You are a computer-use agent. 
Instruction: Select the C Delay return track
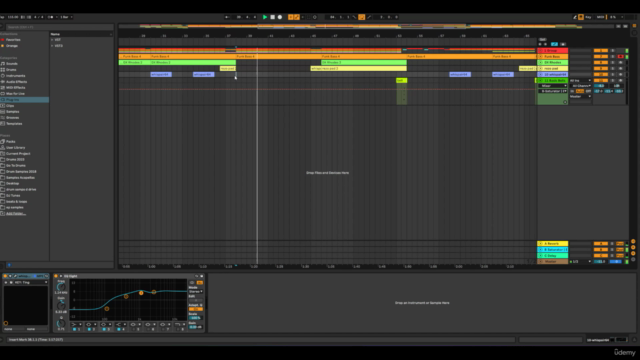click(x=553, y=256)
